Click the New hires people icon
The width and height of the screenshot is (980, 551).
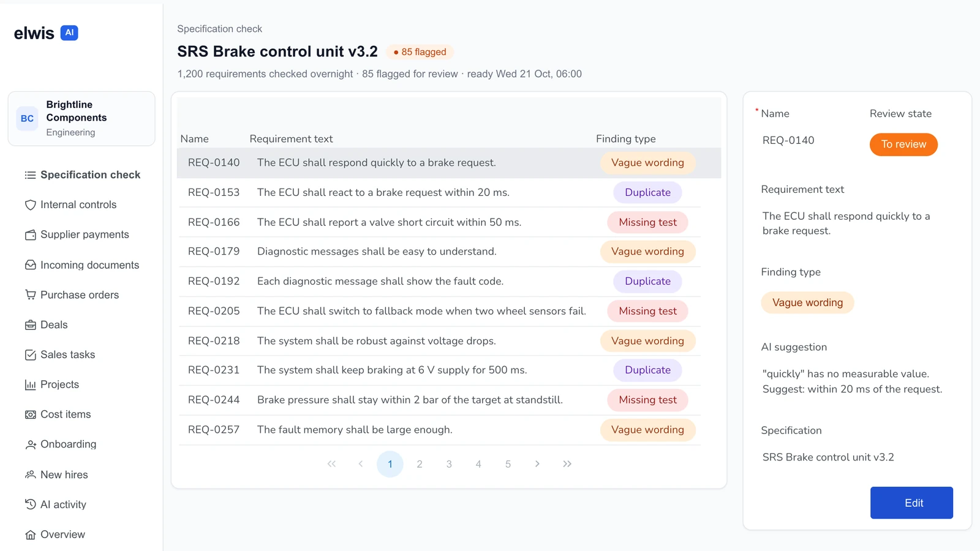tap(30, 475)
